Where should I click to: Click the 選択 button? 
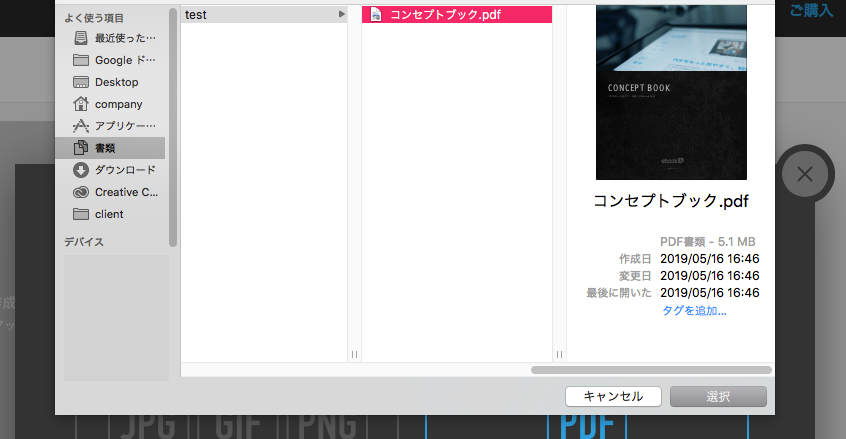(718, 396)
